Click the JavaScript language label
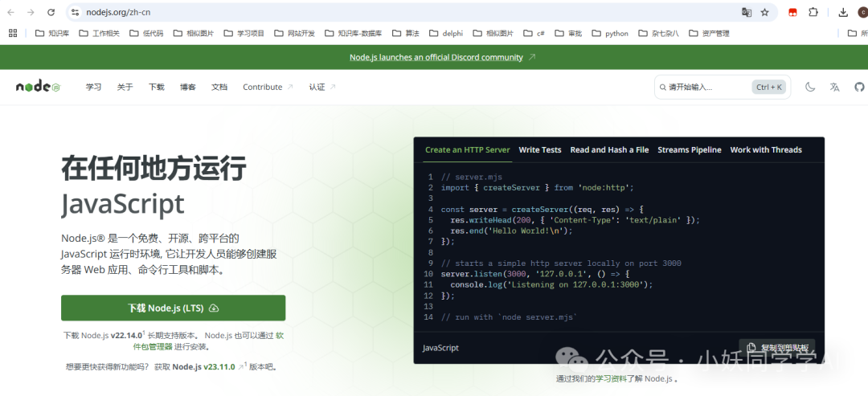This screenshot has height=396, width=868. coord(440,348)
